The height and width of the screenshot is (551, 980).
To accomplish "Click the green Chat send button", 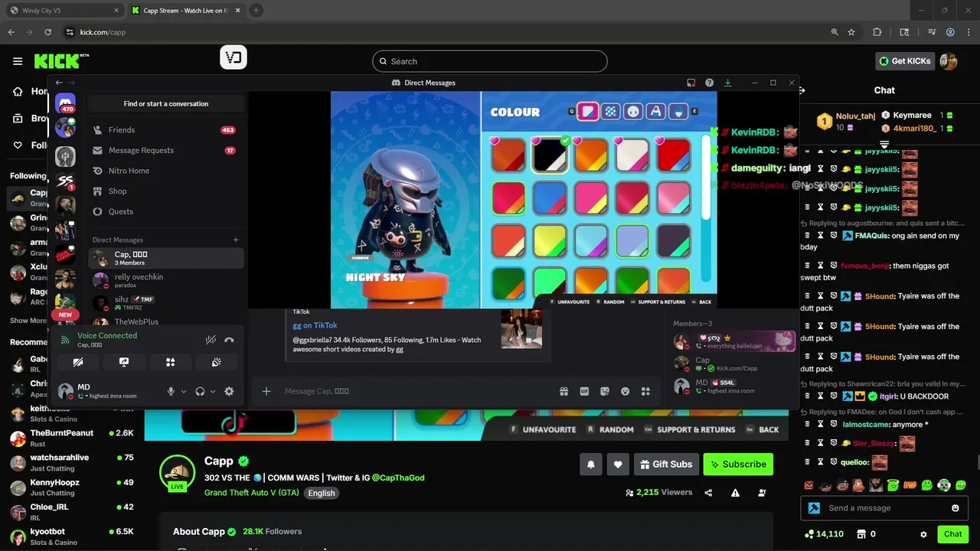I will click(952, 534).
